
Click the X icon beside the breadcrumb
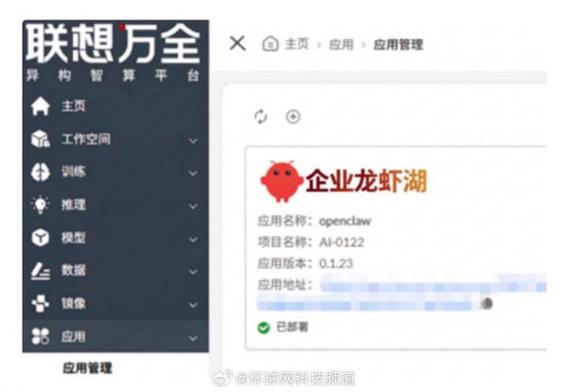click(238, 43)
